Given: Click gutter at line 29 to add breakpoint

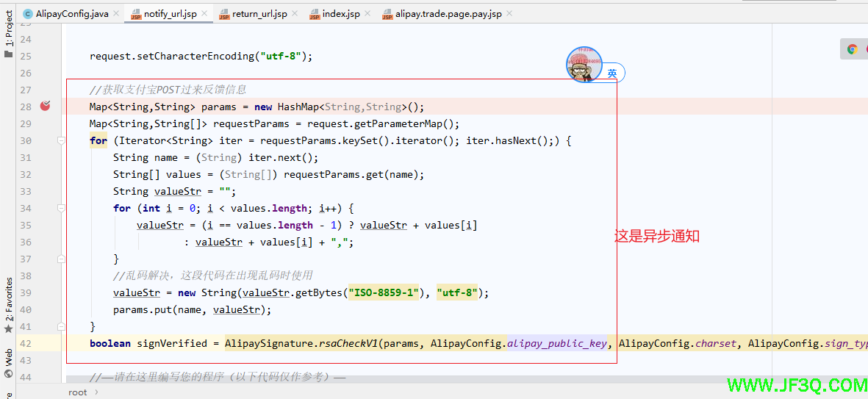Looking at the screenshot, I should pos(46,123).
